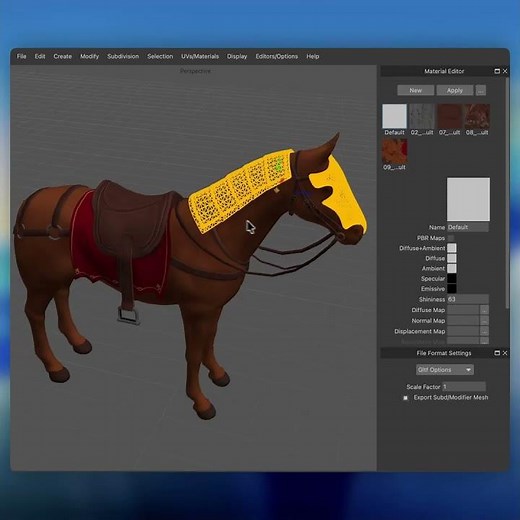Open the Ambient color swatch
The image size is (520, 520).
point(452,268)
